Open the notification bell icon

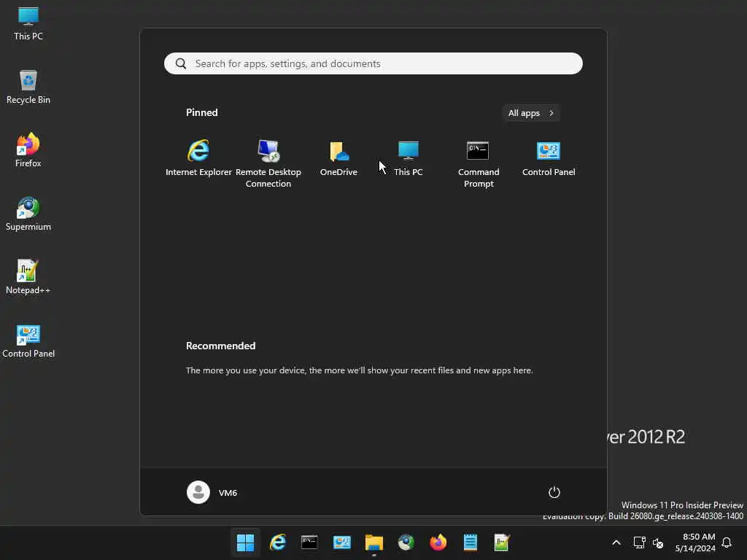(x=727, y=542)
